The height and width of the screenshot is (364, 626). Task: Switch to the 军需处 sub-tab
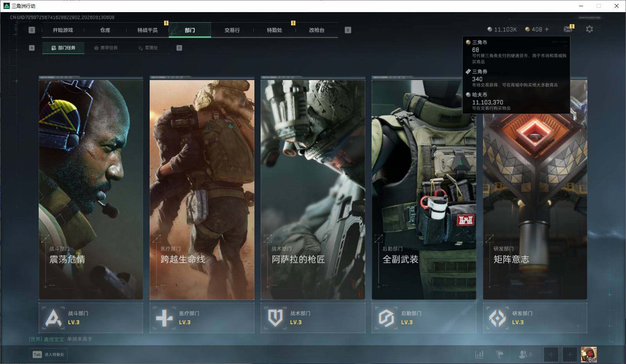[148, 48]
